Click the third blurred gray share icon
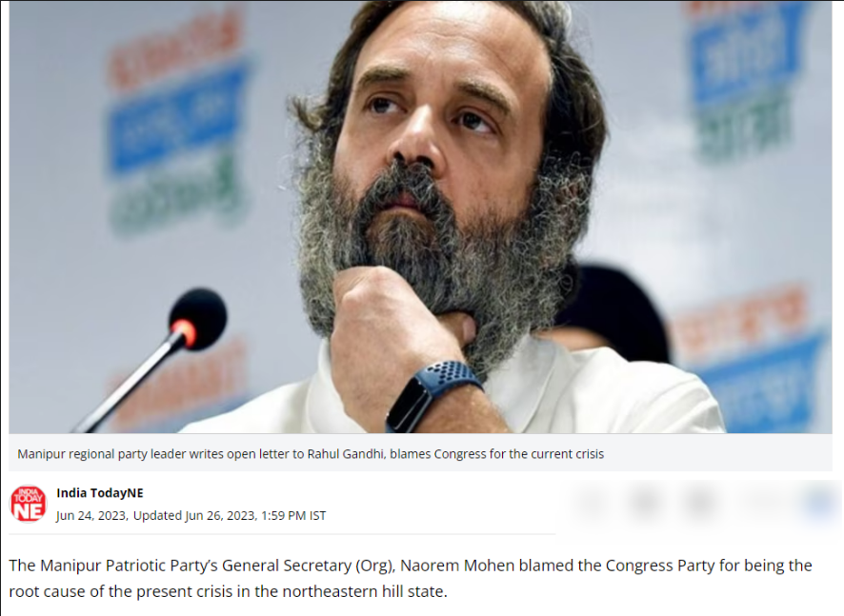 coord(698,503)
